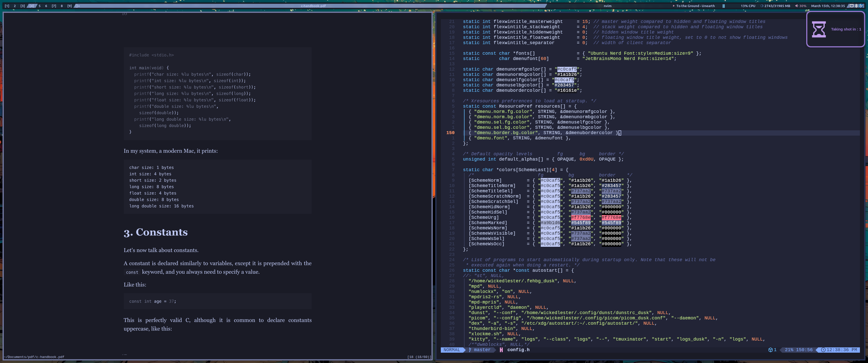Toggle the tiling layout symbol []=
The width and height of the screenshot is (868, 363).
77,6
